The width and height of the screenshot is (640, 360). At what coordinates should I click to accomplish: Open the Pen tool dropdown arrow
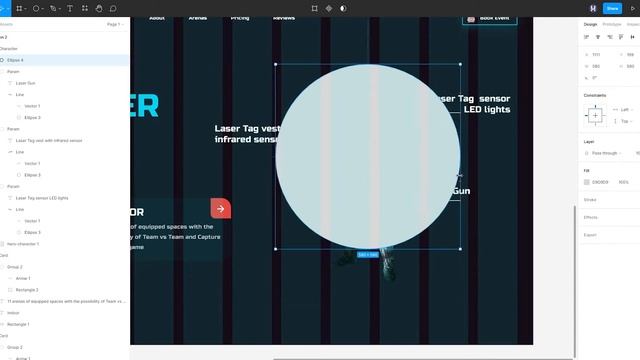point(60,9)
